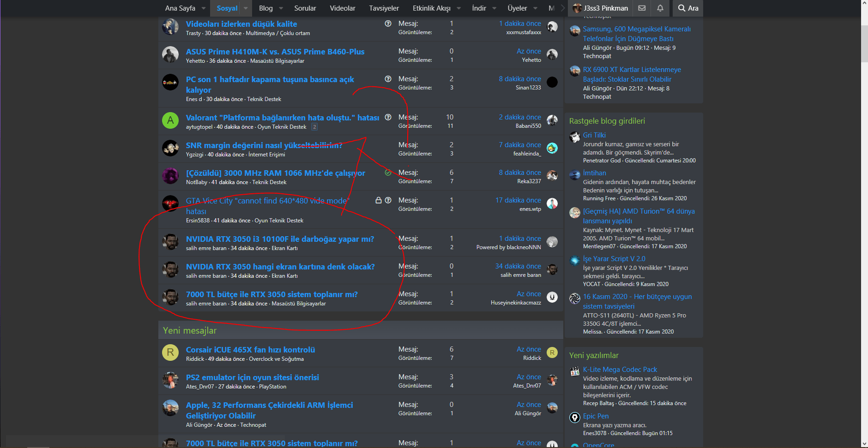868x448 pixels.
Task: Open xxxmustafaxxx's last-poster avatar
Action: [552, 27]
